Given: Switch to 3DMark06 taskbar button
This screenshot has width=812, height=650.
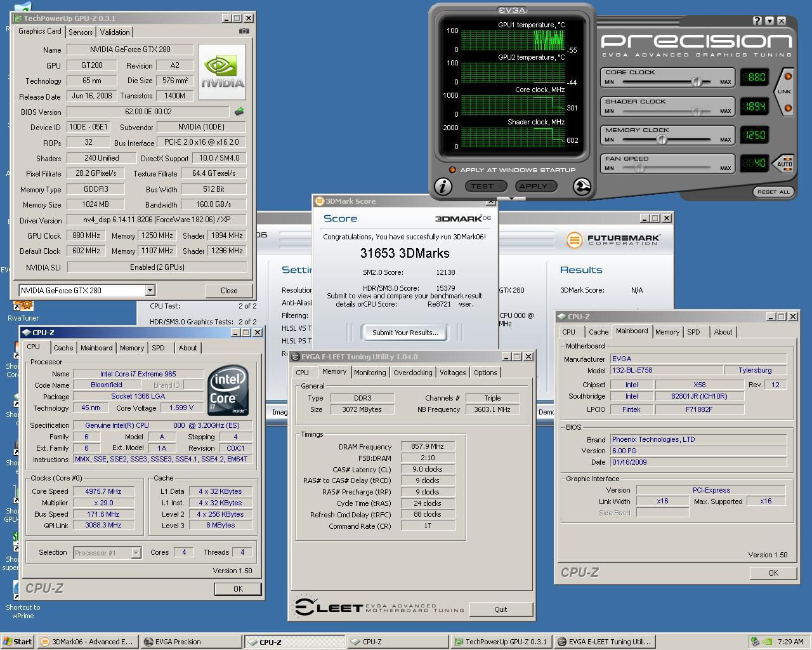Looking at the screenshot, I should click(x=87, y=642).
